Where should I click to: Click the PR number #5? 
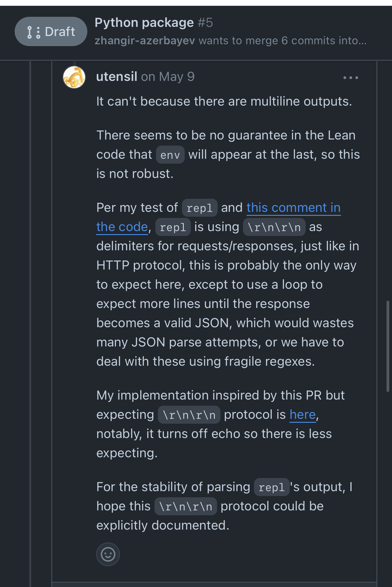point(205,23)
